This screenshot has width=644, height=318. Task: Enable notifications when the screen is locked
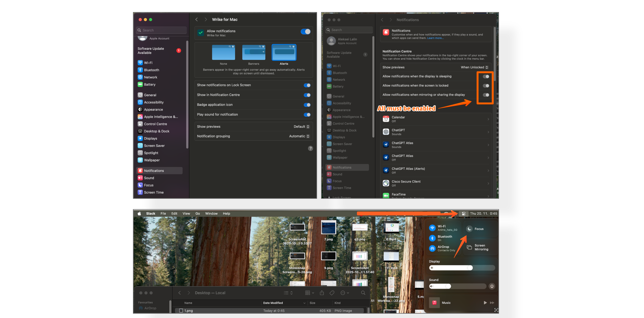coord(486,86)
